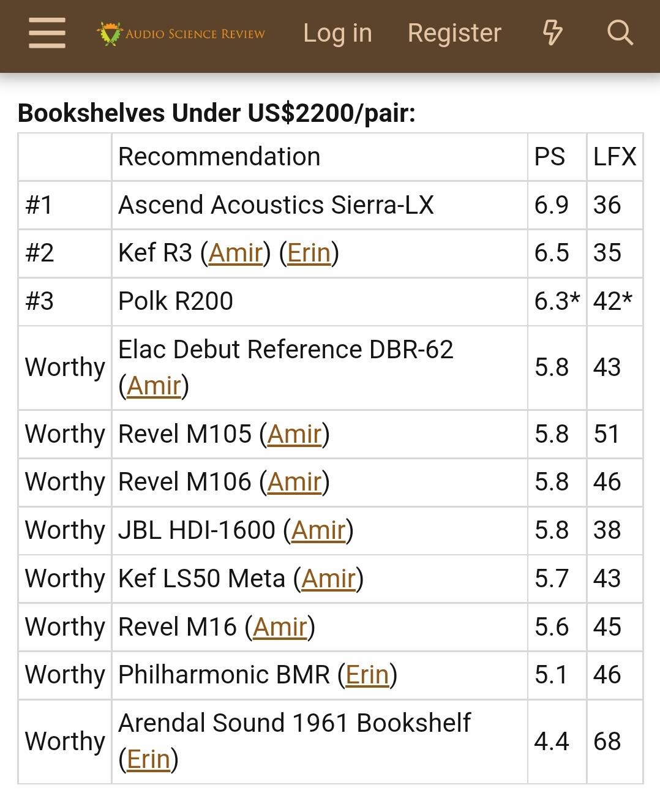660x812 pixels.
Task: Click the Ascend Acoustics Sierra-LX table cell
Action: tap(319, 205)
